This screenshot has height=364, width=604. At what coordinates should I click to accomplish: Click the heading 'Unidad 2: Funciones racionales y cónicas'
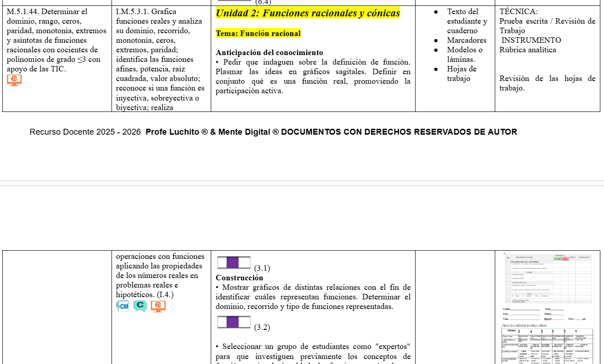pos(308,13)
